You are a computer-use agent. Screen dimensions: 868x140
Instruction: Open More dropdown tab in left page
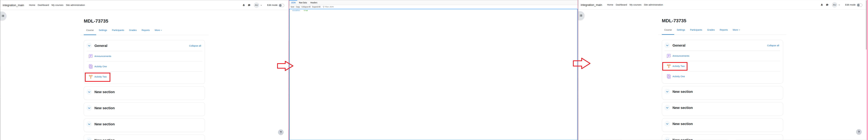(158, 30)
